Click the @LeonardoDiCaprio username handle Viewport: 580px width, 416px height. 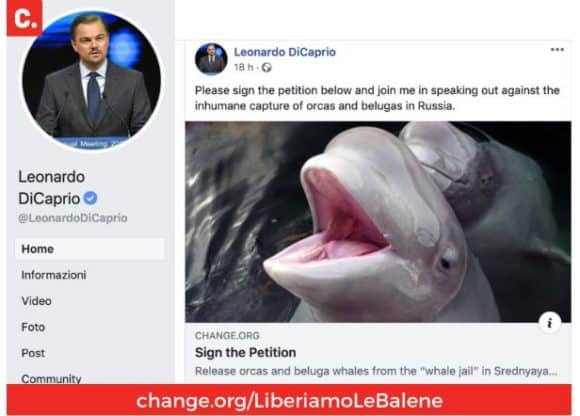pyautogui.click(x=72, y=218)
